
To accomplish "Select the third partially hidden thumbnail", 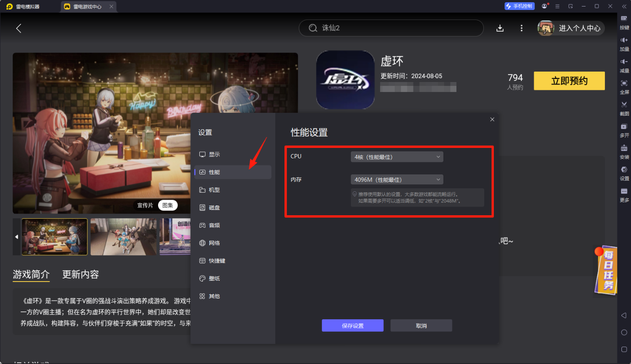I will (x=175, y=237).
